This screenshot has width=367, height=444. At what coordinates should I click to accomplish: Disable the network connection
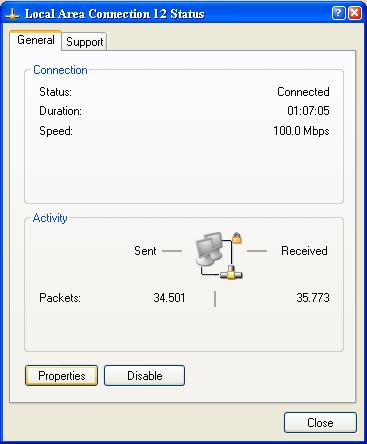[x=144, y=376]
